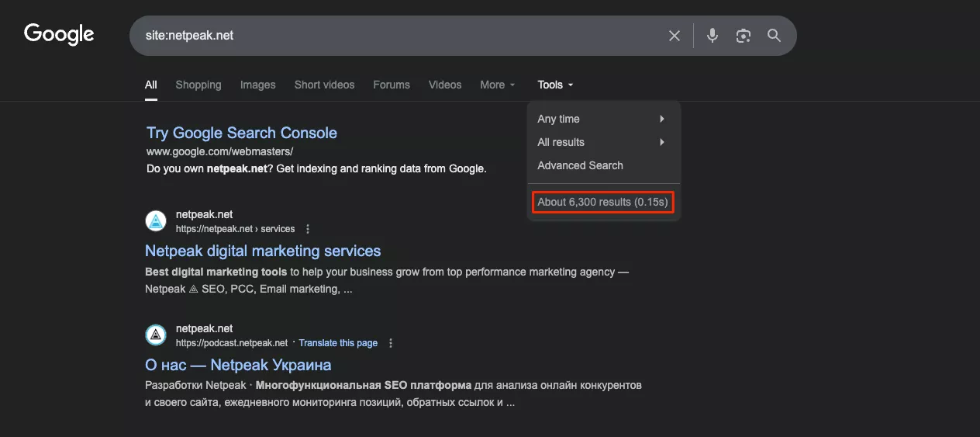This screenshot has height=437, width=980.
Task: Expand the Any time filter
Action: 602,119
